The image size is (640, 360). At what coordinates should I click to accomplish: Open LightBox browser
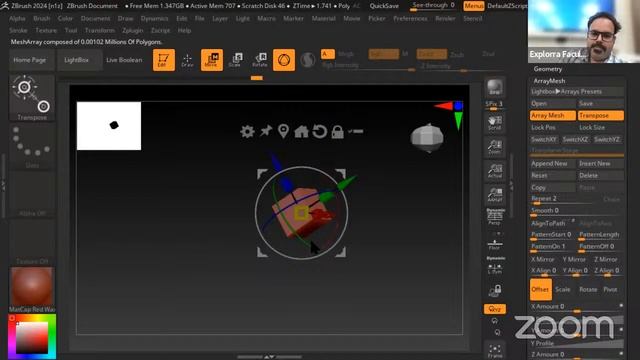(x=76, y=60)
